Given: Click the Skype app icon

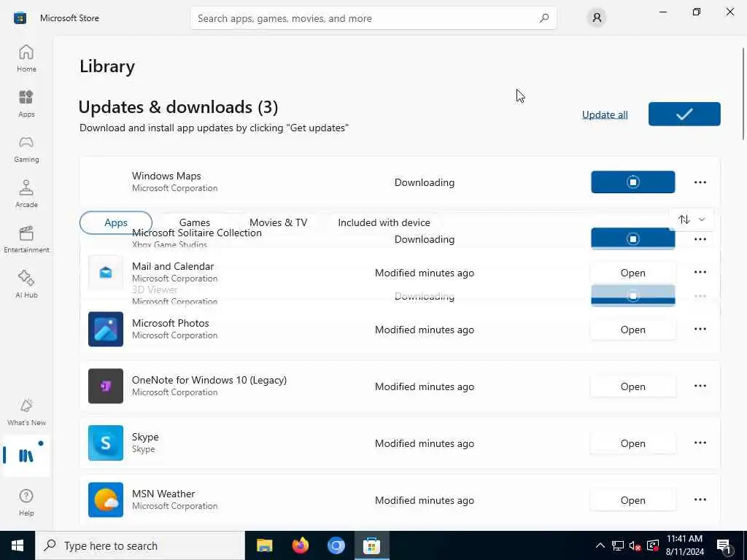Looking at the screenshot, I should pyautogui.click(x=106, y=443).
